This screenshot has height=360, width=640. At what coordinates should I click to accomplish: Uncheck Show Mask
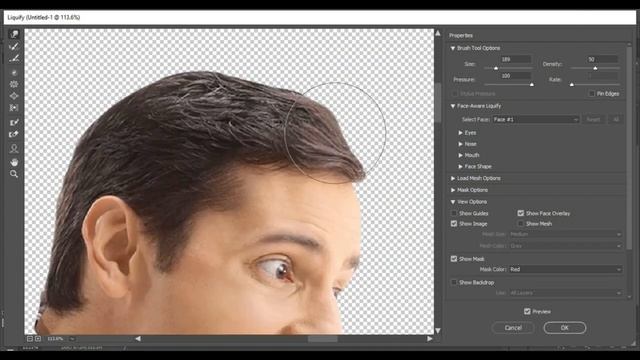tap(454, 259)
